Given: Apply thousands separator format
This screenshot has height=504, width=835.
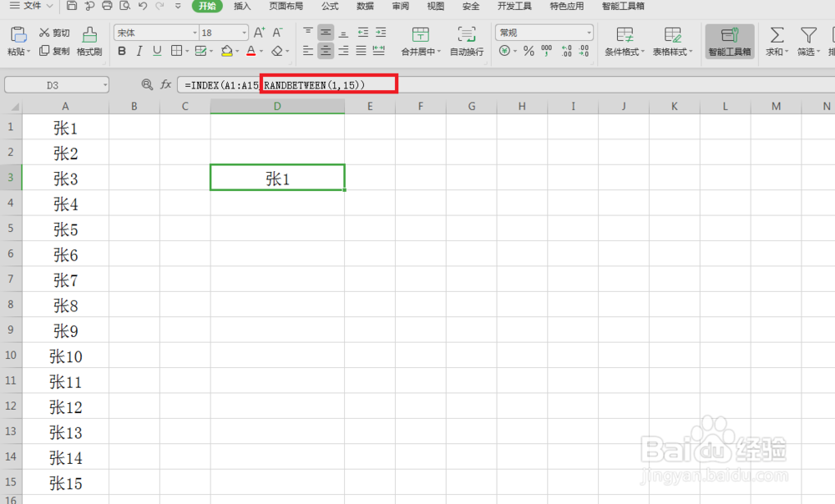Looking at the screenshot, I should 547,51.
